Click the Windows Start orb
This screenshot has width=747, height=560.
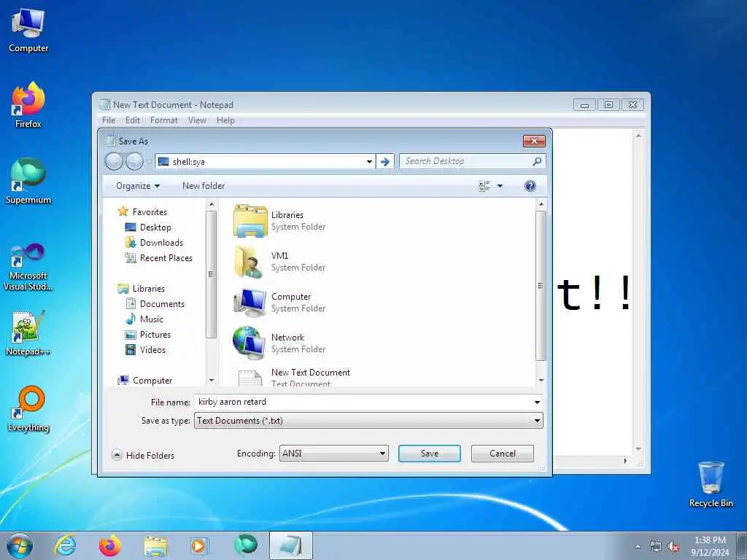[20, 545]
